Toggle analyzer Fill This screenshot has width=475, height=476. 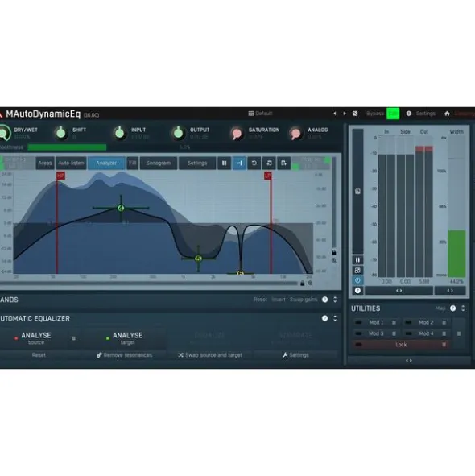132,163
